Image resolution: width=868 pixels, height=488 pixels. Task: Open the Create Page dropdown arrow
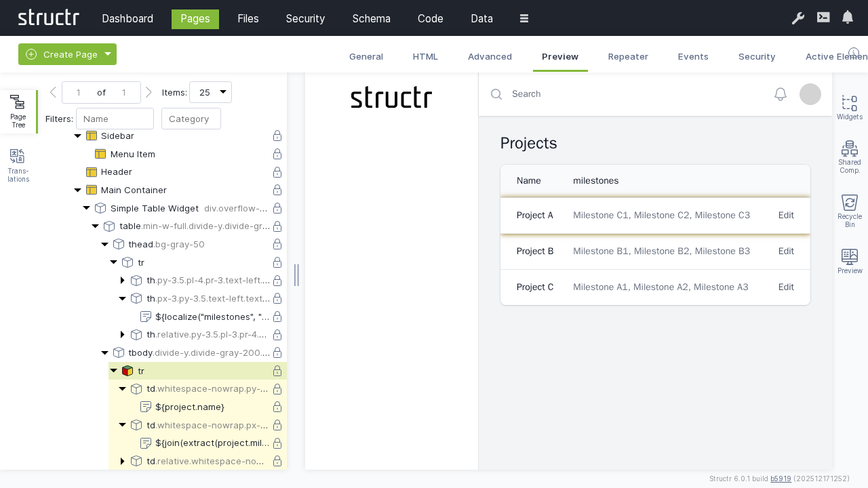click(108, 54)
